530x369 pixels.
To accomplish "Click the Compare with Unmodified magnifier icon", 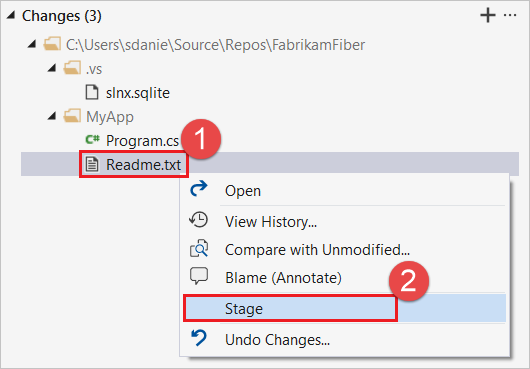I will point(199,248).
